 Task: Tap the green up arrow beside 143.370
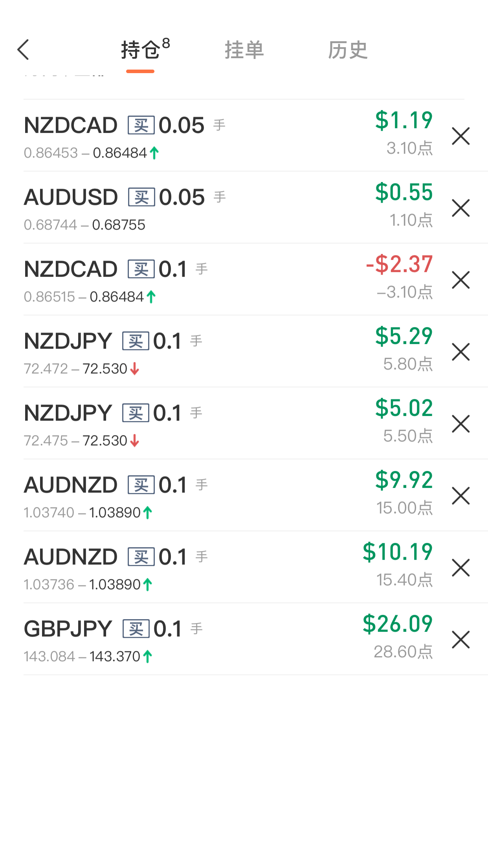click(148, 656)
